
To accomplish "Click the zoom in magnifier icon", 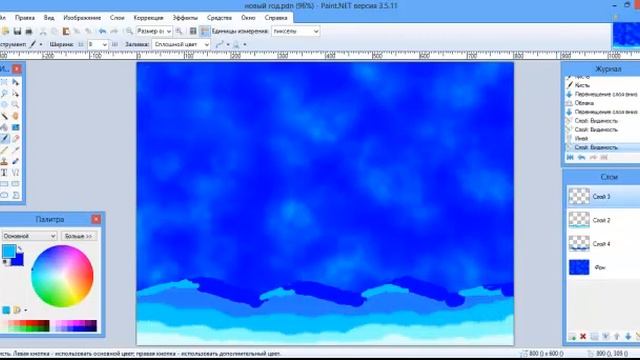I will pos(179,31).
